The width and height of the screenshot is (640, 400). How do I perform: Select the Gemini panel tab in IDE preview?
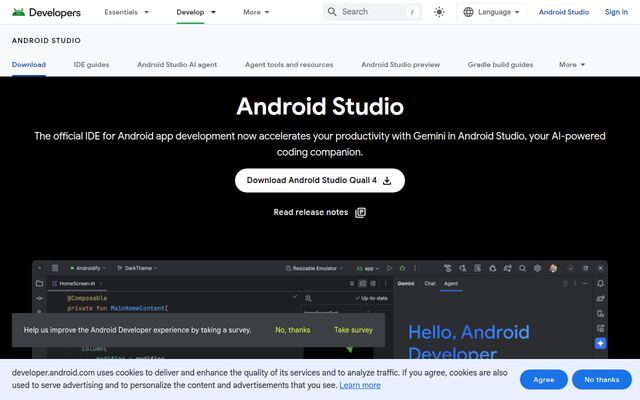[406, 283]
